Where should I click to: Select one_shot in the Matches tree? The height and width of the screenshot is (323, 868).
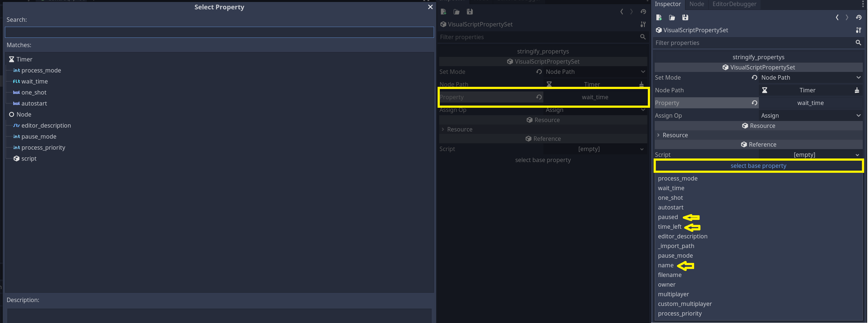pos(34,92)
